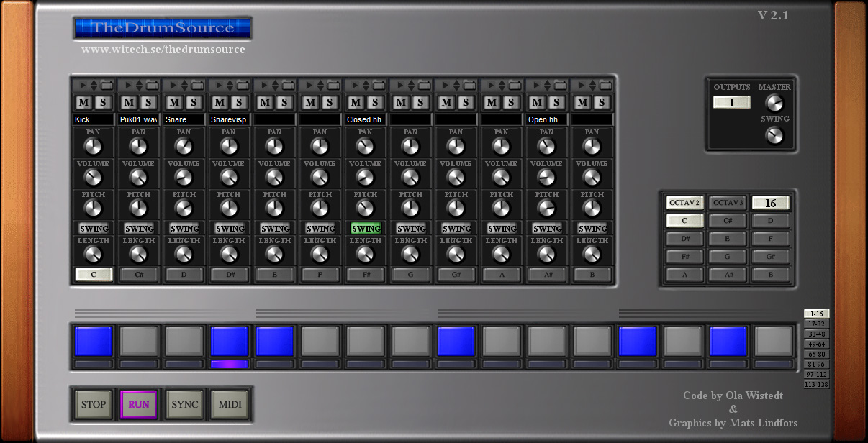868x443 pixels.
Task: Click the up/down sample arrows on the G channel
Action: point(411,85)
